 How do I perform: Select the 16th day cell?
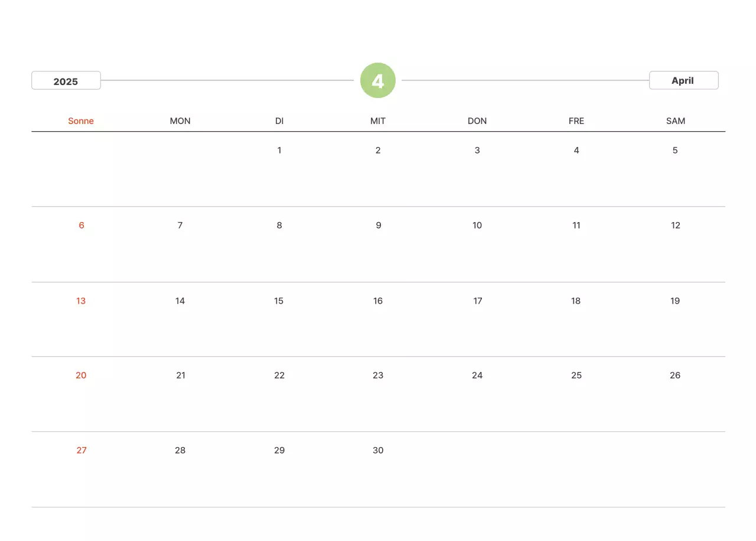tap(378, 301)
